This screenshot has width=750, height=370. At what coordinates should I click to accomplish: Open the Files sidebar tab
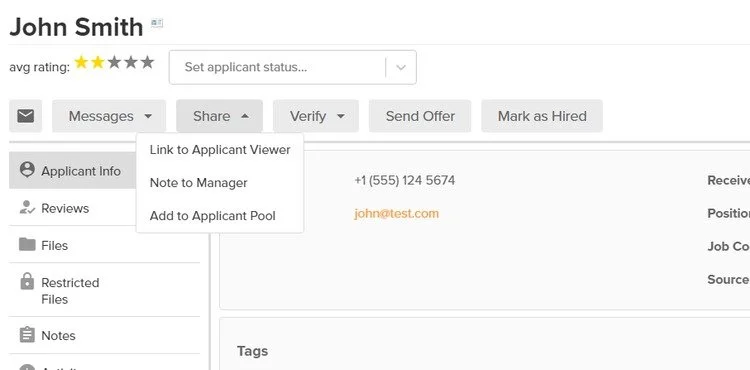[104, 245]
